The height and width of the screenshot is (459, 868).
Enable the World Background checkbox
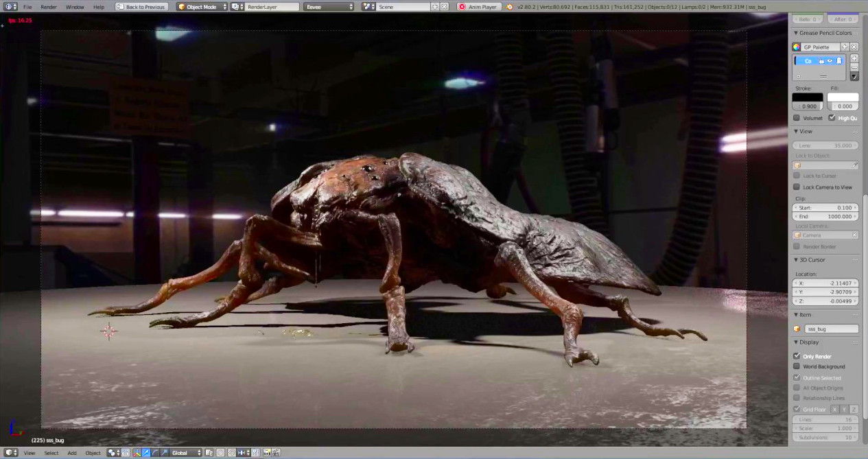[797, 366]
